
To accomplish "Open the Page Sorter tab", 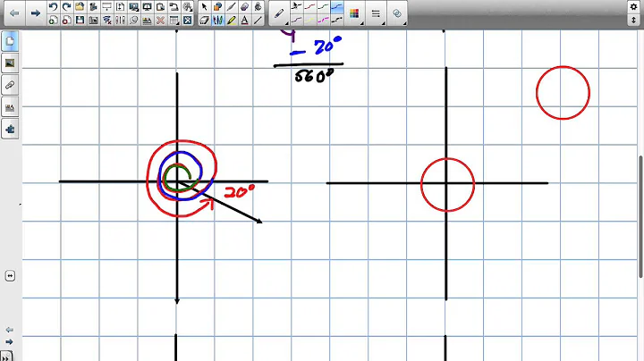I will tap(10, 41).
